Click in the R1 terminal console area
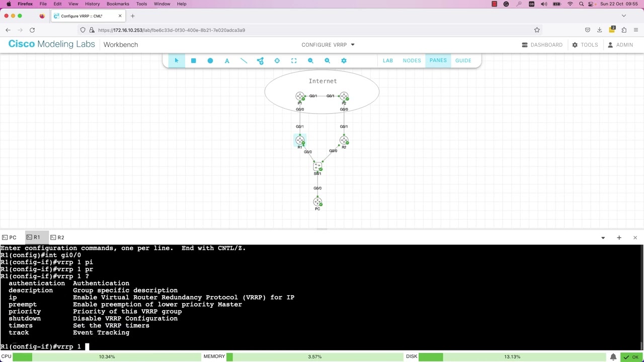 (321, 297)
